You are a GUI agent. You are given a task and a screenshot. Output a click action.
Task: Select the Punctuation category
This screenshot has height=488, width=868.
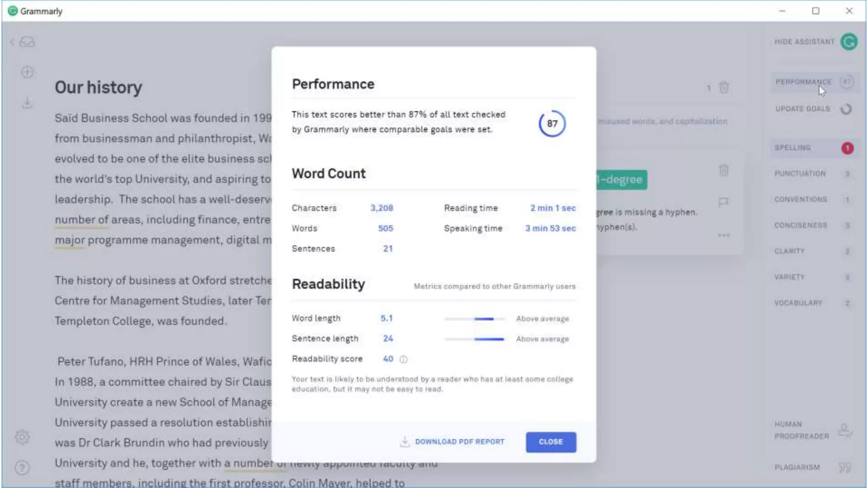800,174
